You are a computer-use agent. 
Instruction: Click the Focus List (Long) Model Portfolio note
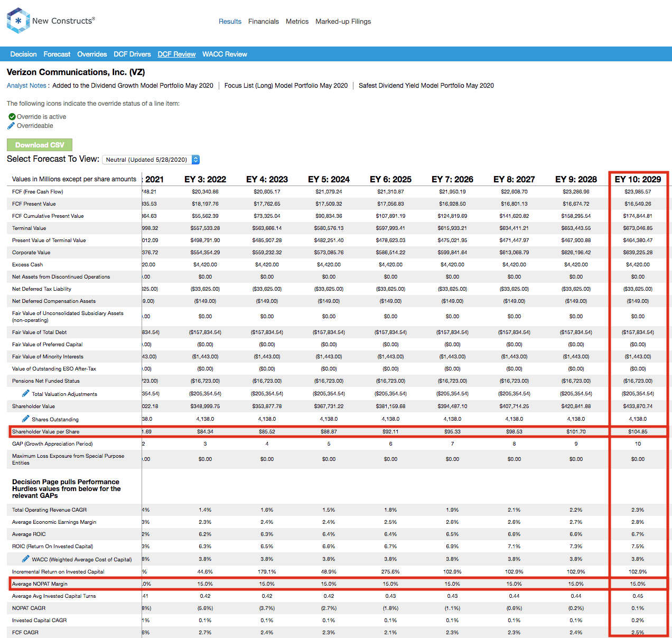pos(286,86)
